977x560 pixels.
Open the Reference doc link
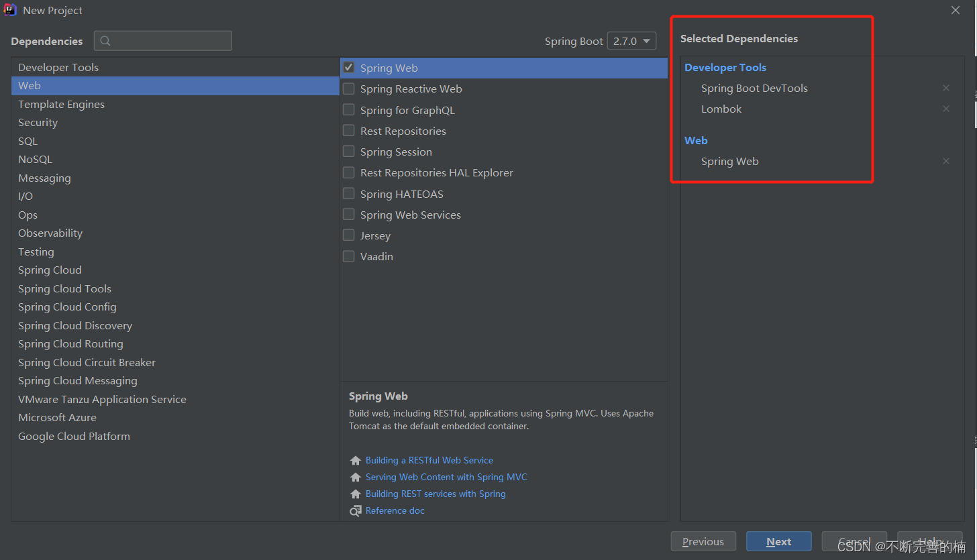[x=395, y=511]
